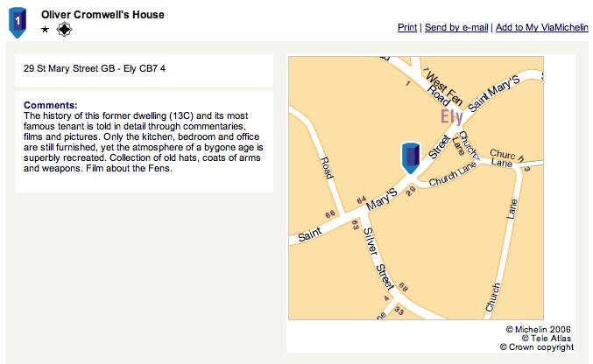Click the Comments heading

[50, 105]
